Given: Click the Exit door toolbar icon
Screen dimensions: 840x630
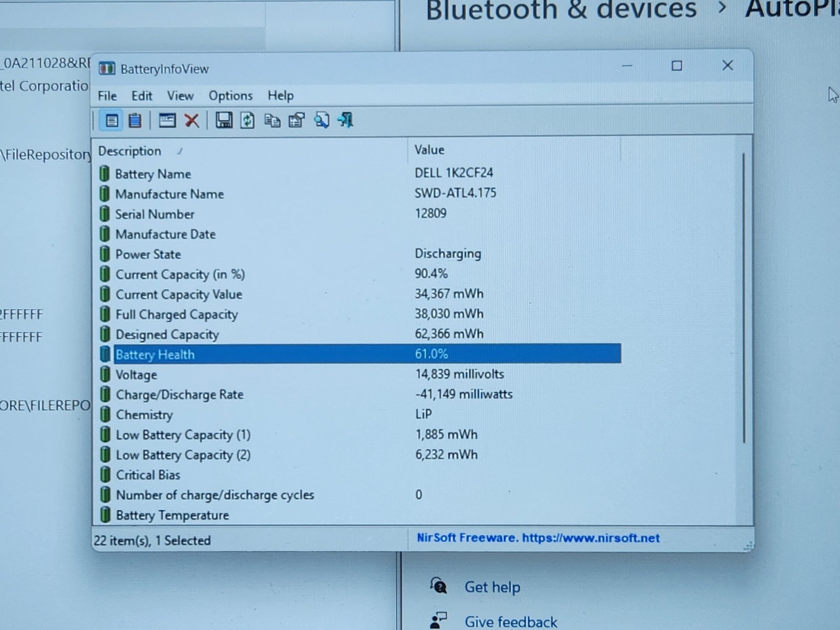Looking at the screenshot, I should pos(345,120).
